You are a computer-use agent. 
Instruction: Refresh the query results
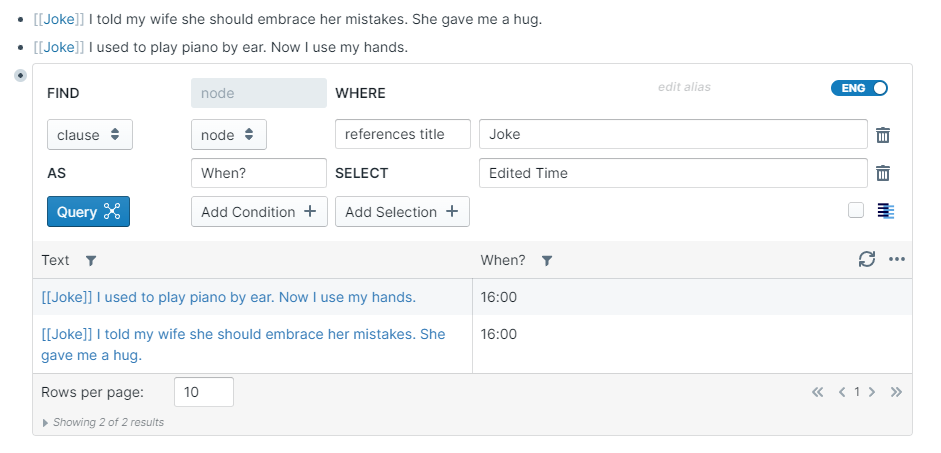(x=867, y=259)
